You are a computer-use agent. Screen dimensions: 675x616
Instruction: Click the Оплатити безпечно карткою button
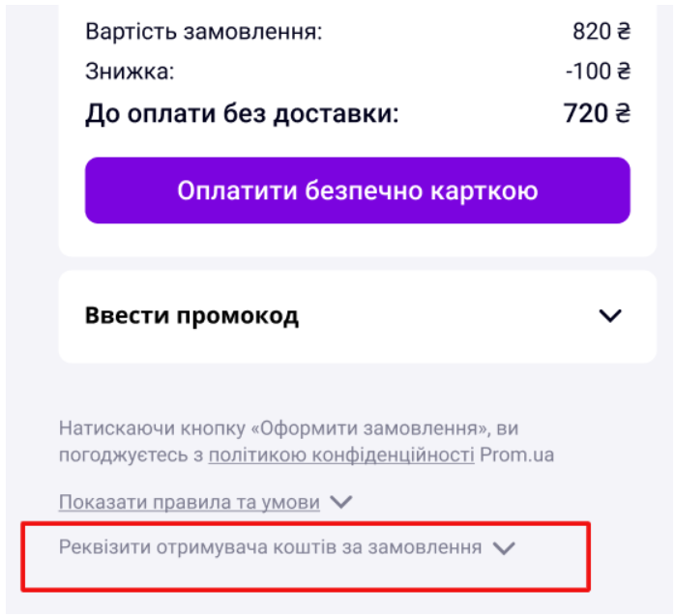tap(357, 191)
